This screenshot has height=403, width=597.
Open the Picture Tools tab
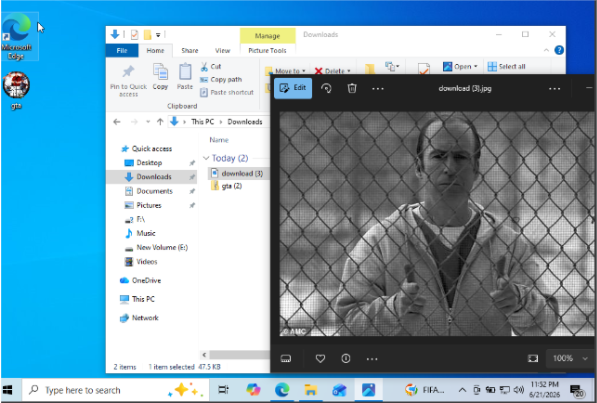(x=267, y=50)
